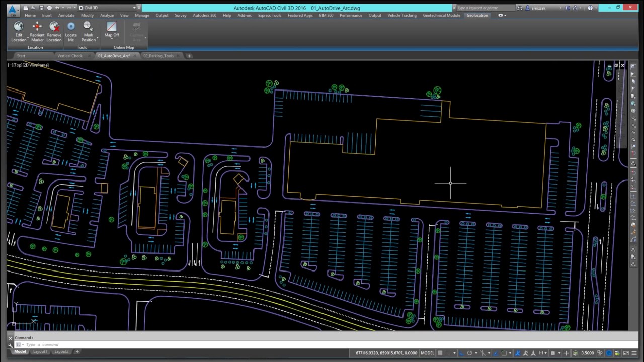Open the Annotate ribbon tab
644x362 pixels.
coord(66,15)
